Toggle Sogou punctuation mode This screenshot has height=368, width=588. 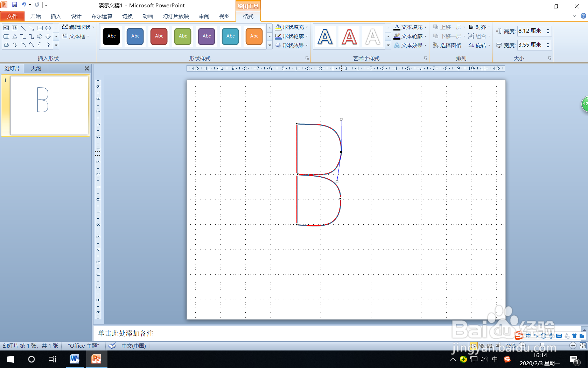(x=536, y=336)
